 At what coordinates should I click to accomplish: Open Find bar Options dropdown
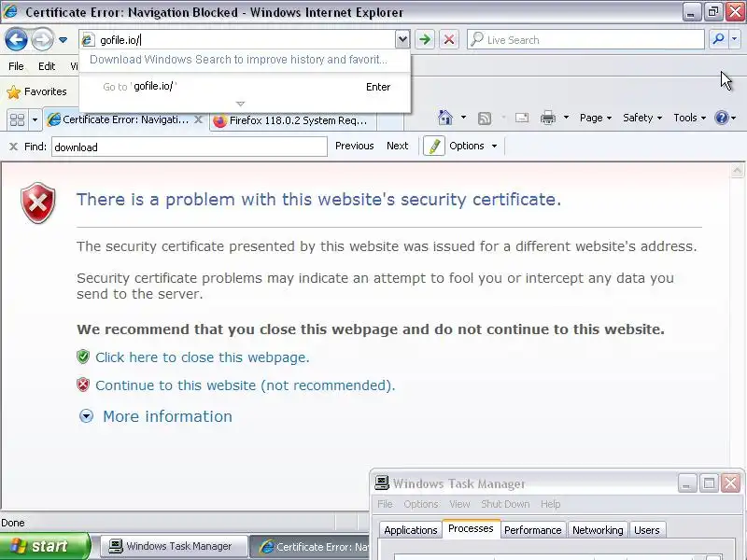(x=473, y=146)
